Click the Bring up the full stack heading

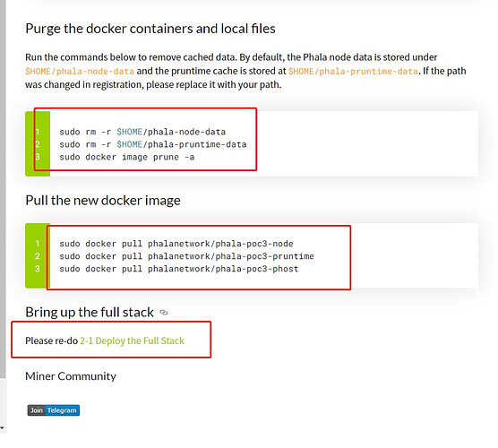(x=90, y=313)
